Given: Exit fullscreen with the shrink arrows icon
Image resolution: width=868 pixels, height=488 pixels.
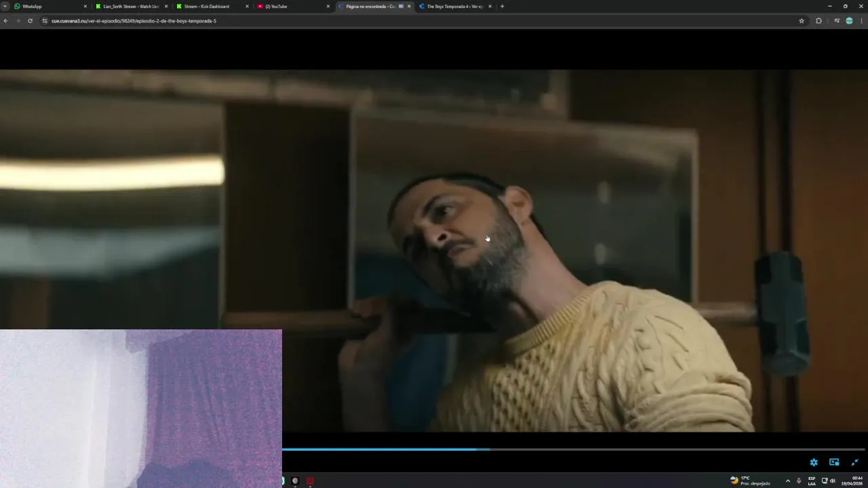Looking at the screenshot, I should coord(854,462).
